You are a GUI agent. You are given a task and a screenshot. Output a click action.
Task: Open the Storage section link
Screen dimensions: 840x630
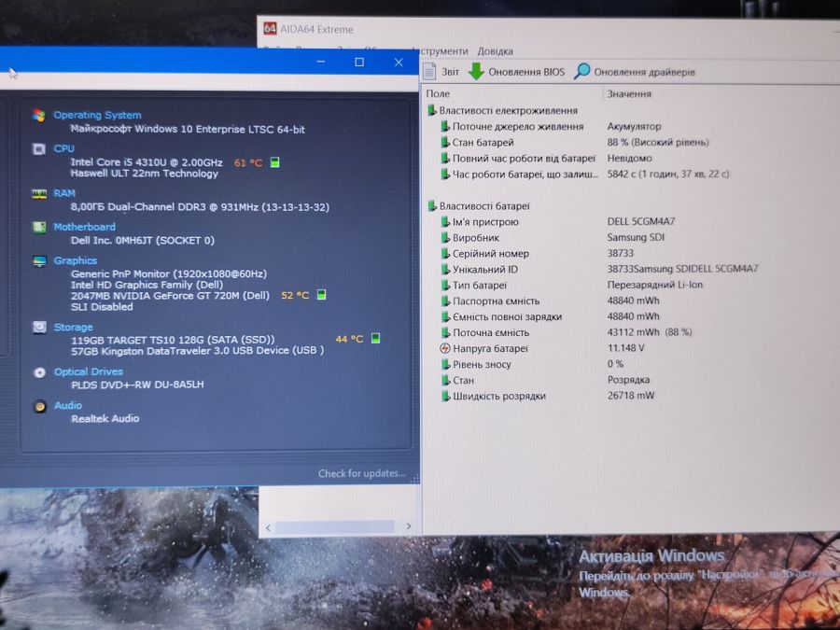click(x=74, y=327)
